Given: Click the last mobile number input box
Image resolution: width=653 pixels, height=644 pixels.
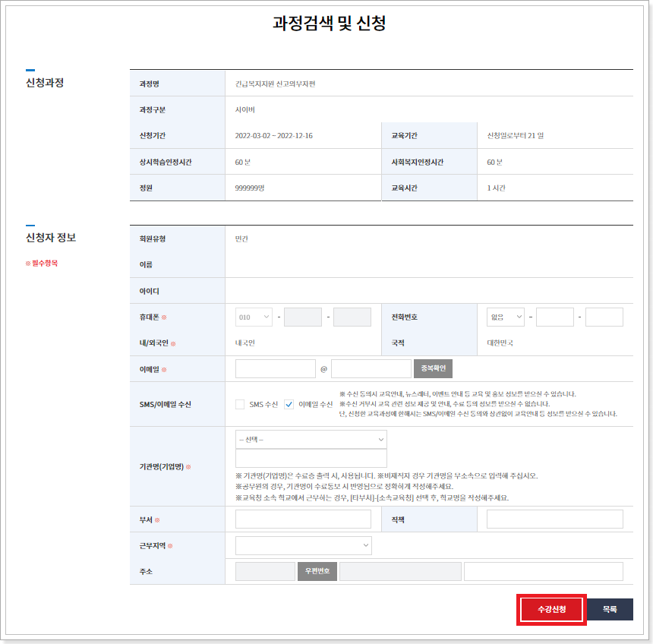Looking at the screenshot, I should pyautogui.click(x=352, y=317).
